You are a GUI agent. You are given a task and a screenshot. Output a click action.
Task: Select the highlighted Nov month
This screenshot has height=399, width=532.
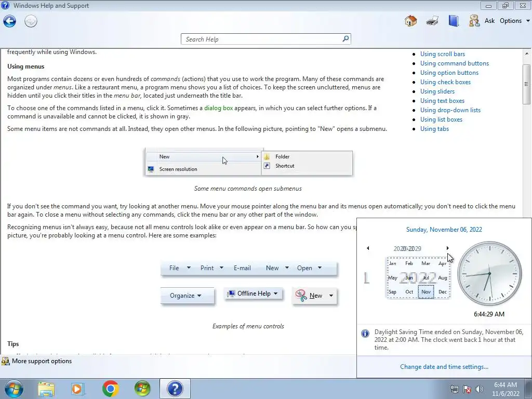click(x=426, y=292)
